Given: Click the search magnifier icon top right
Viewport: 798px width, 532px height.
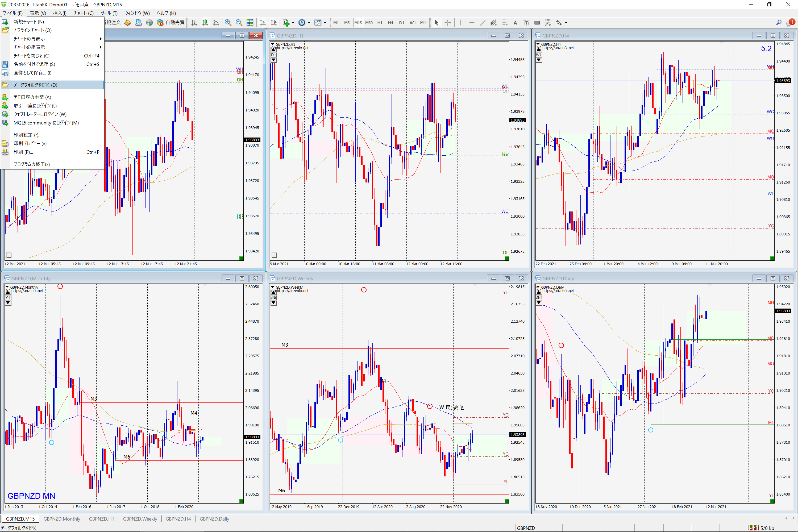Looking at the screenshot, I should click(779, 23).
